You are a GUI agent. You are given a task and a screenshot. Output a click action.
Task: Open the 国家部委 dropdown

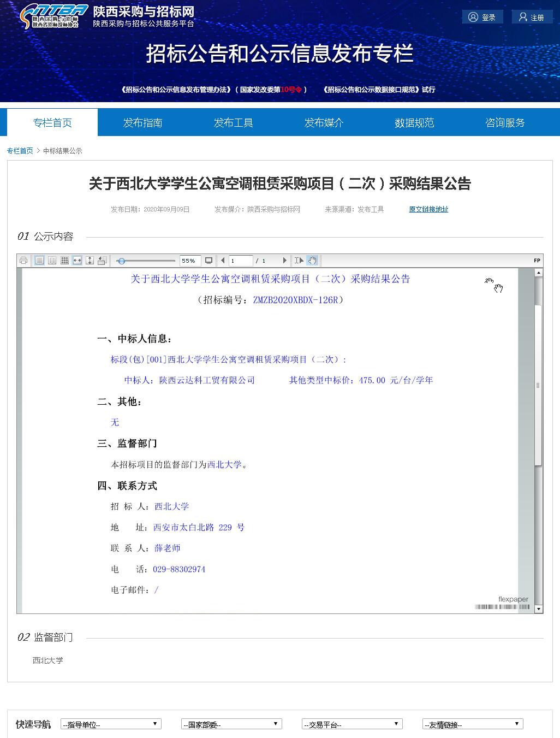click(231, 724)
